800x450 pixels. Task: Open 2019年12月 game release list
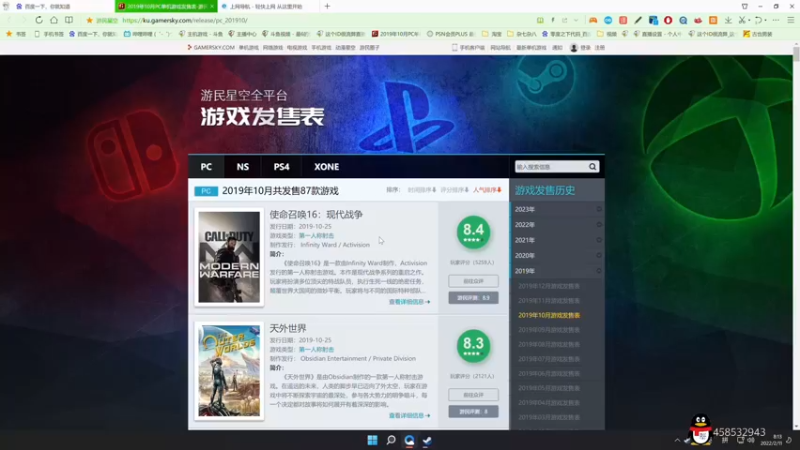[549, 286]
